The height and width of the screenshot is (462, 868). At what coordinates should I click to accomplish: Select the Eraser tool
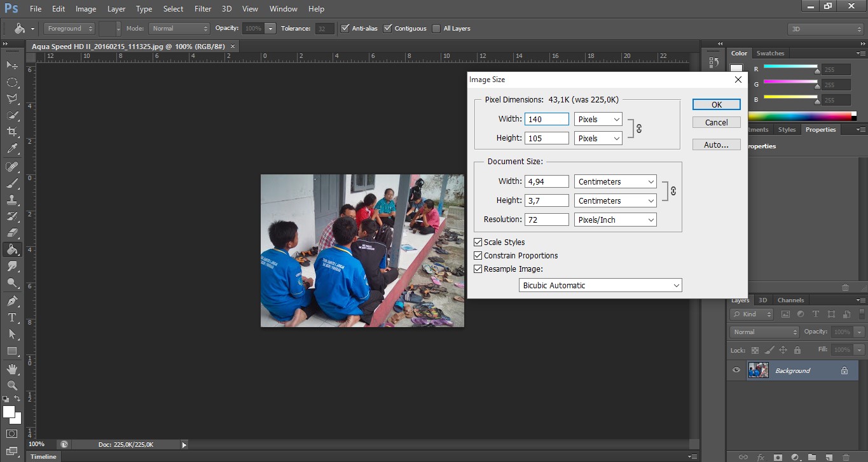[12, 233]
